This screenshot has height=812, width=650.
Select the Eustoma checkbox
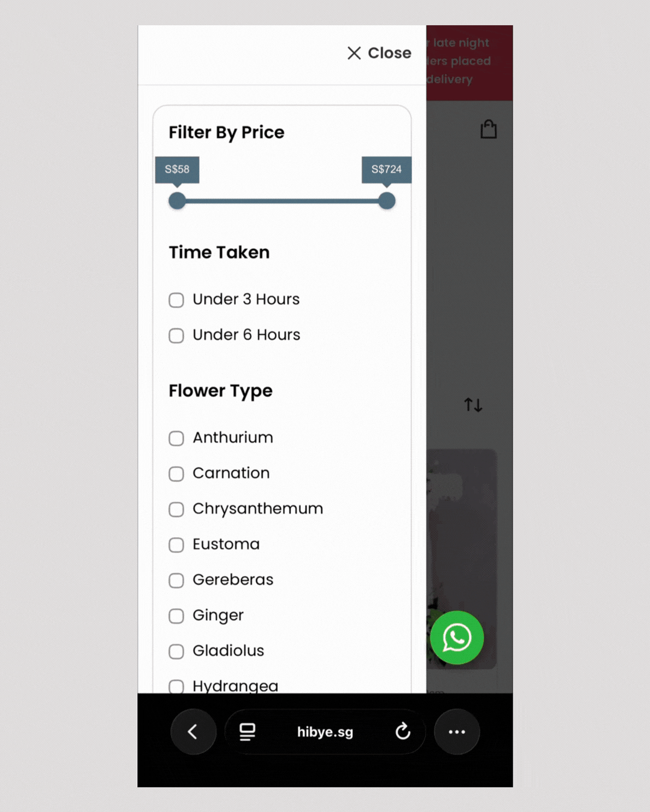click(176, 545)
